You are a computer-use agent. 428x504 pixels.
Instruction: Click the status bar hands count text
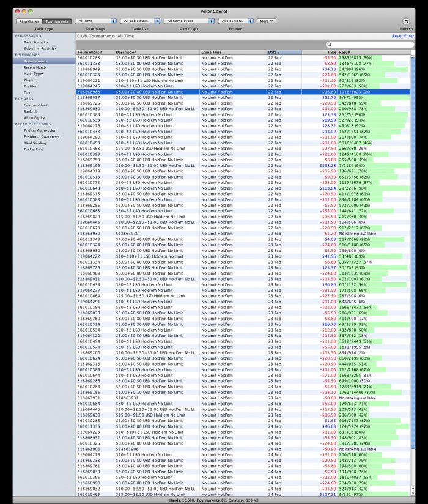[180, 500]
